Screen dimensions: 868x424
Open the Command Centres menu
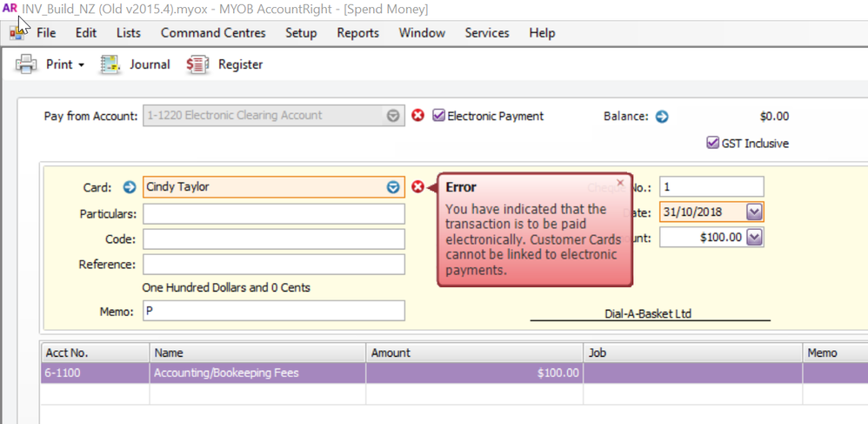pyautogui.click(x=214, y=33)
